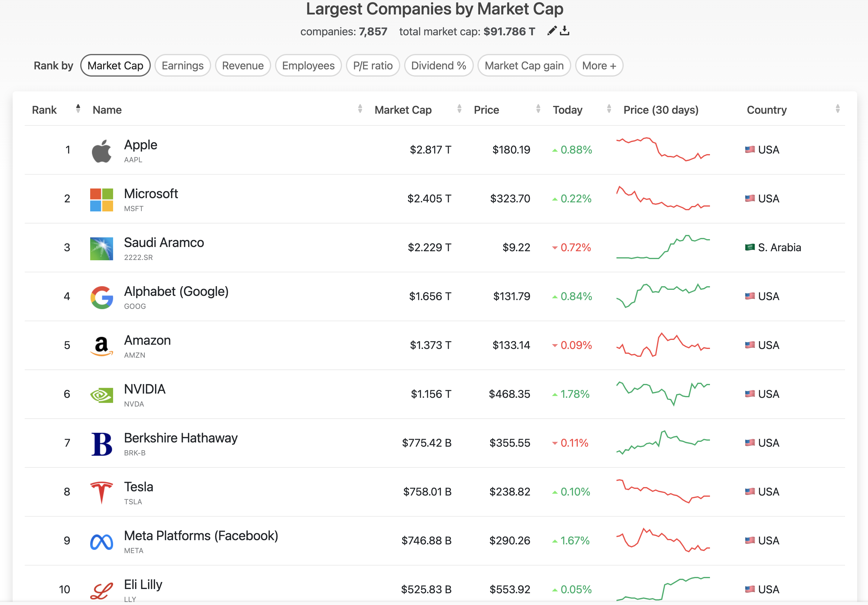The width and height of the screenshot is (868, 605).
Task: Expand the More + ranking options
Action: coord(599,65)
